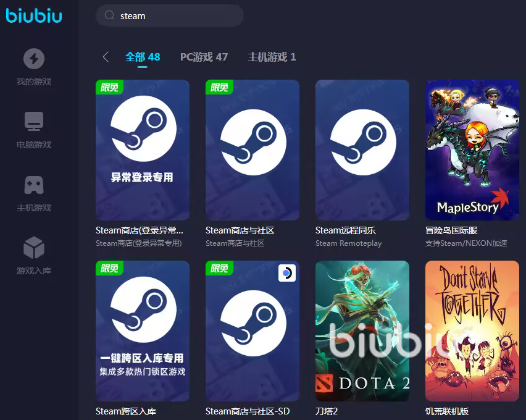Open the MapleStory cover image
Screen dimensions: 526x420
(472, 149)
